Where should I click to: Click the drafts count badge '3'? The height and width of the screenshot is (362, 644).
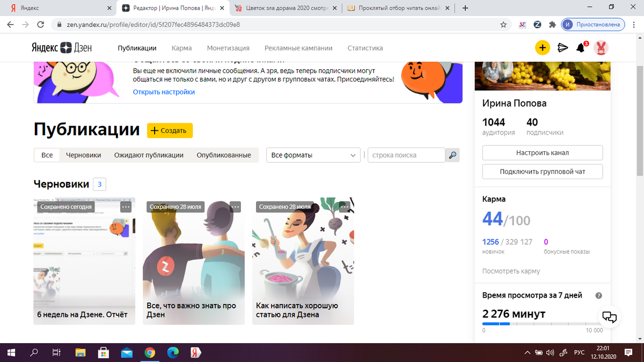click(x=99, y=184)
